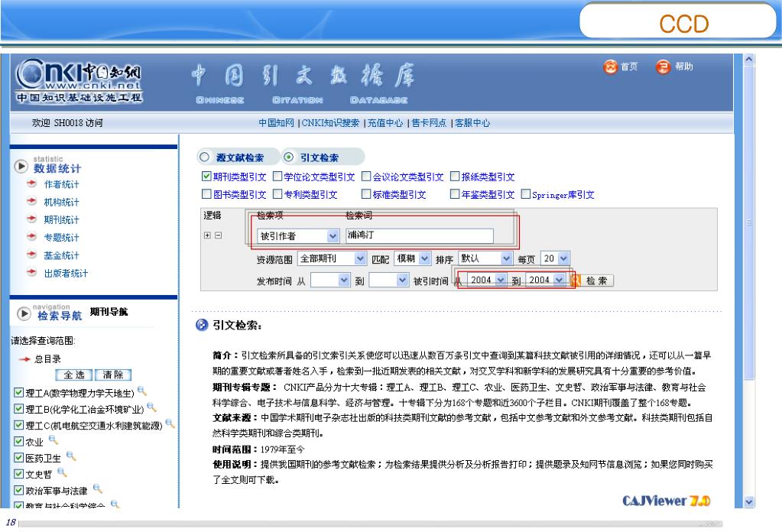782x532 pixels.
Task: Click magnifier icon beside 理工C category
Action: (170, 423)
